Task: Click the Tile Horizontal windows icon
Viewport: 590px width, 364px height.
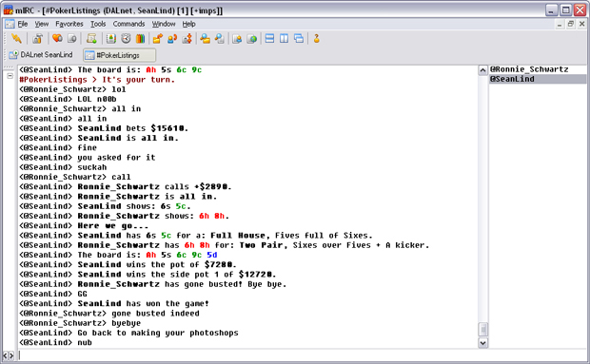Action: [269, 38]
